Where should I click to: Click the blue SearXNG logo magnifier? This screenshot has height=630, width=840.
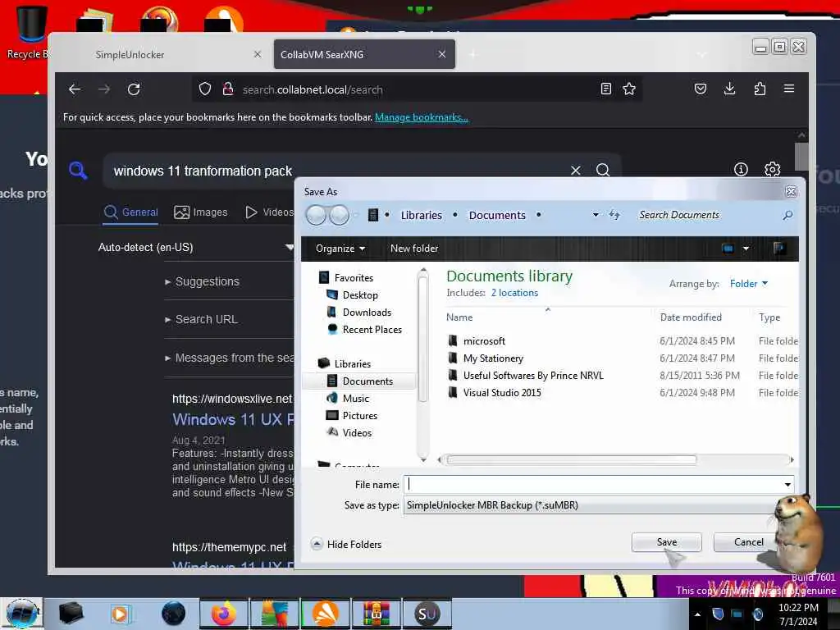tap(78, 171)
